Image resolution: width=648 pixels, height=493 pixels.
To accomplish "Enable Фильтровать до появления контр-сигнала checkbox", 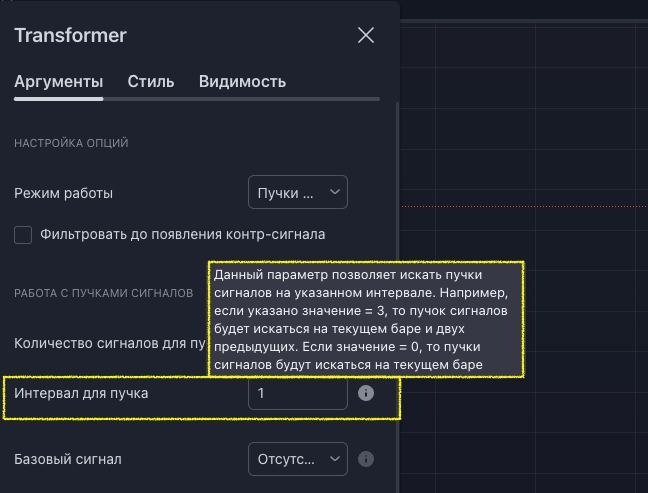I will (23, 235).
